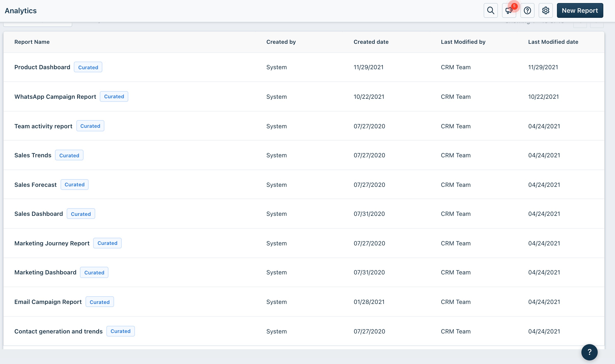615x364 pixels.
Task: Click Curated tag beside Team activity report
Action: pyautogui.click(x=90, y=126)
